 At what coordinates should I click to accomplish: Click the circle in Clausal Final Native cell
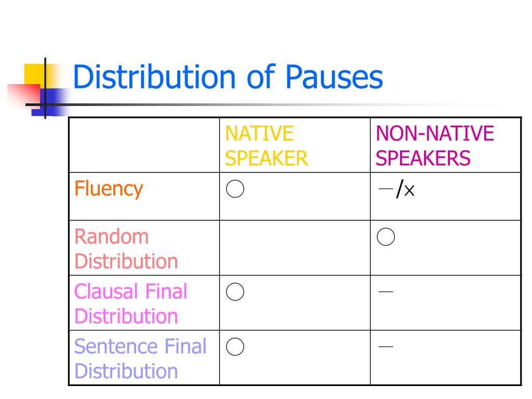[235, 291]
